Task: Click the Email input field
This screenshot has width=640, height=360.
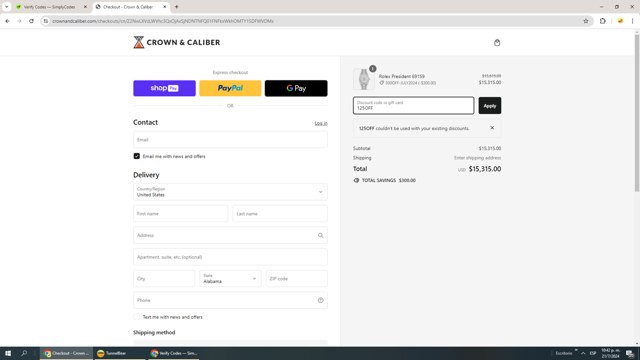Action: pyautogui.click(x=230, y=140)
